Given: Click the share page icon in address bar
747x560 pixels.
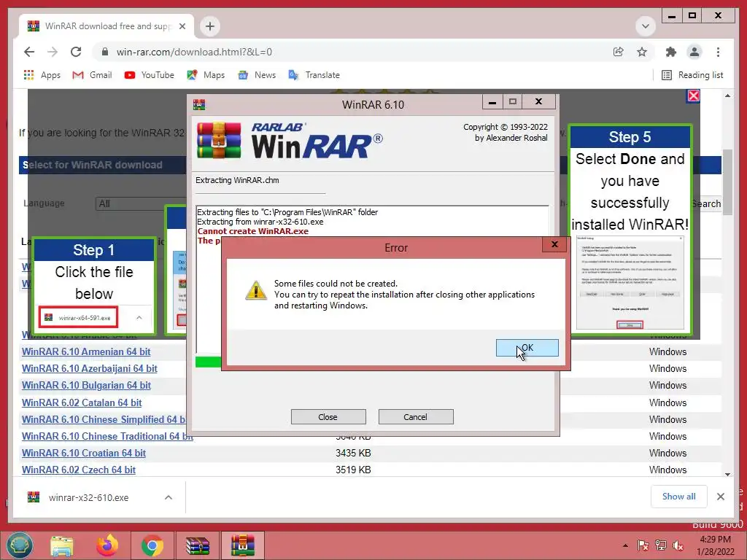Looking at the screenshot, I should pos(619,52).
